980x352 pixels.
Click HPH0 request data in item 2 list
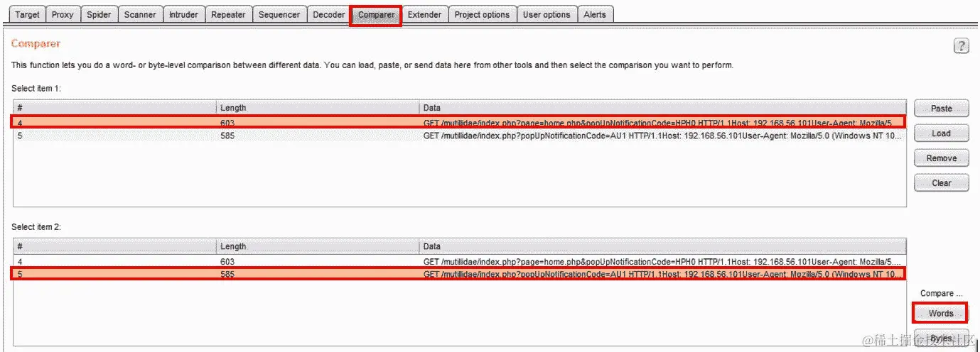click(662, 261)
